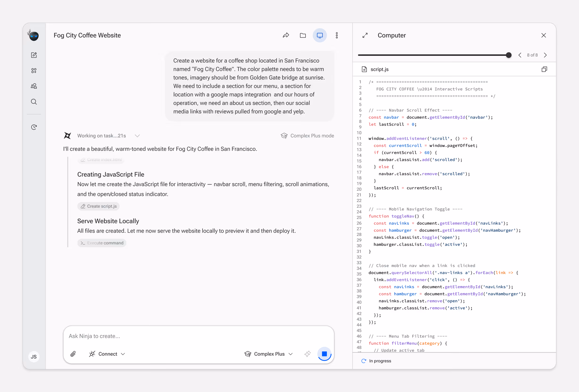Click the Create script.js step chip
Viewport: 579px width, 392px height.
click(99, 206)
